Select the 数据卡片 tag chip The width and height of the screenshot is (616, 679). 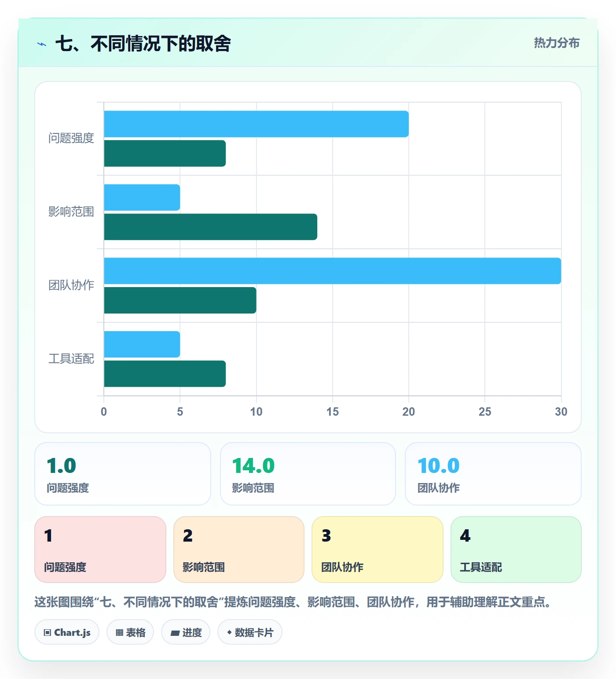pos(250,632)
